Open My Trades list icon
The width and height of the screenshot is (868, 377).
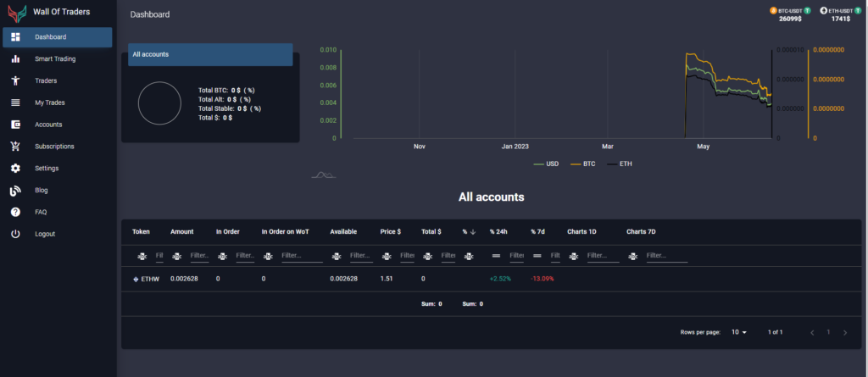tap(15, 103)
